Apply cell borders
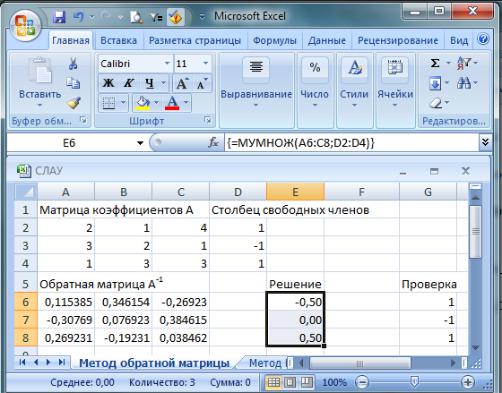This screenshot has width=502, height=393. pos(109,103)
